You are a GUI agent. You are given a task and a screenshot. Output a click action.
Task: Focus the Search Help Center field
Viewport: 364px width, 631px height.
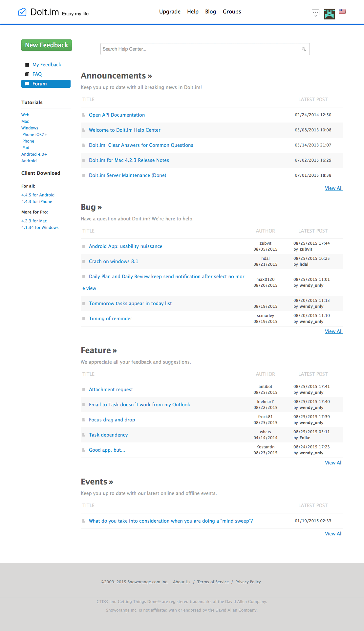200,49
